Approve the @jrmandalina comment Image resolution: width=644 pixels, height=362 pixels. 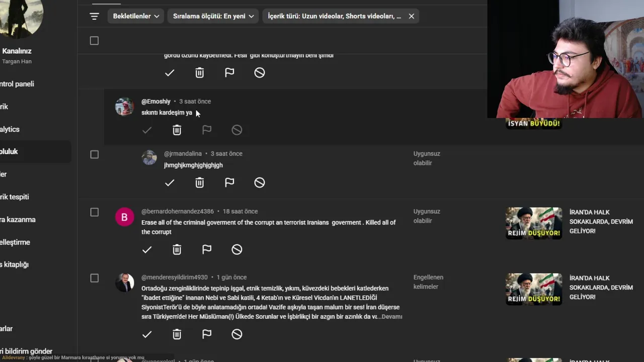170,183
